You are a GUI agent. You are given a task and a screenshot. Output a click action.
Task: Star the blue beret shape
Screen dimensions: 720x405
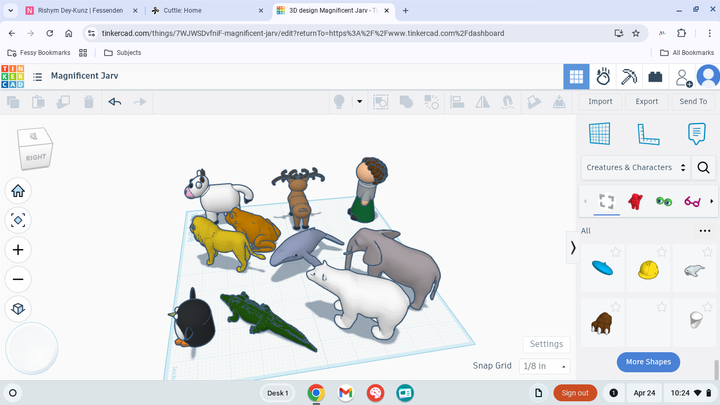[x=616, y=251]
